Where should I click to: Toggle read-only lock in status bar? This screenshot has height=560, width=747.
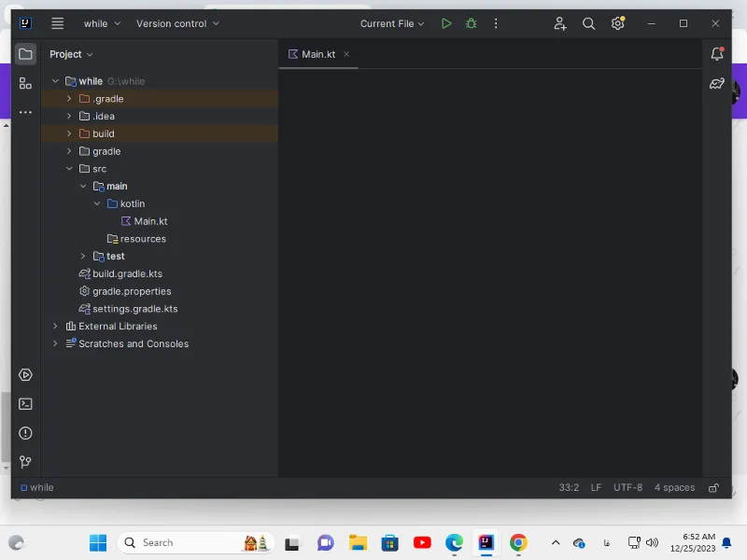(713, 487)
